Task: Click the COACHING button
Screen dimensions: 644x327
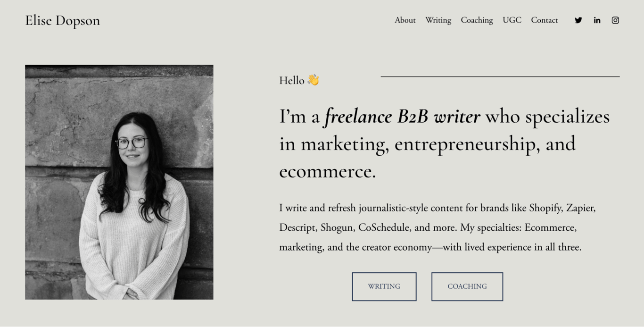Action: pyautogui.click(x=467, y=286)
